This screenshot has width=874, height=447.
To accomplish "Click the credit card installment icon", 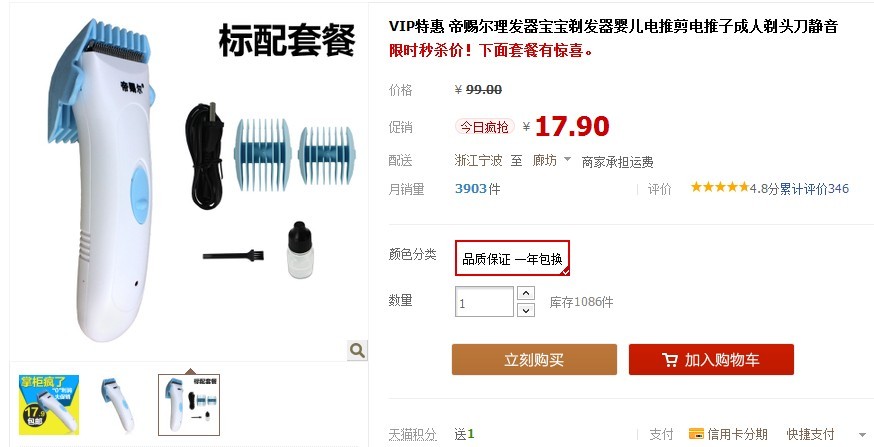I will 696,434.
